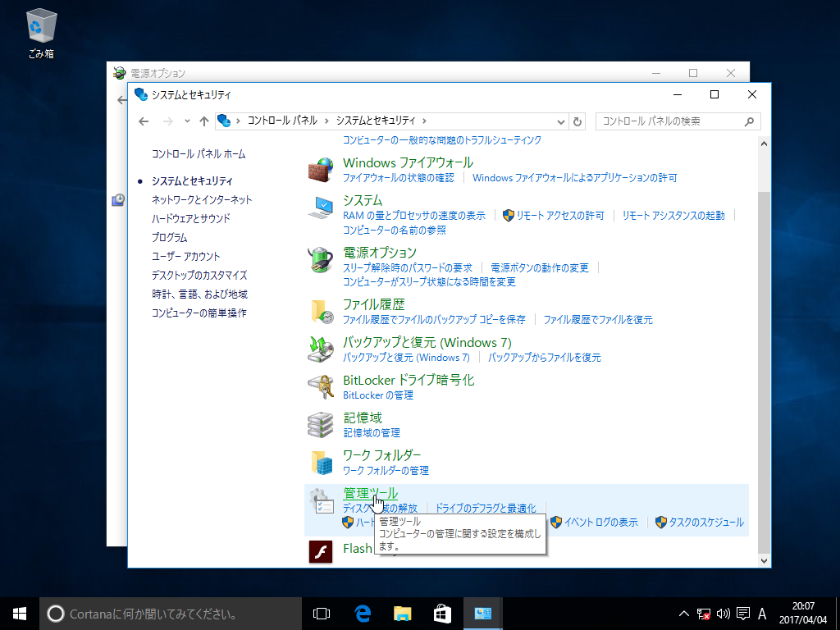This screenshot has width=840, height=630.
Task: Expand the chevron after システムとセキュリティ in breadcrumb
Action: (424, 121)
